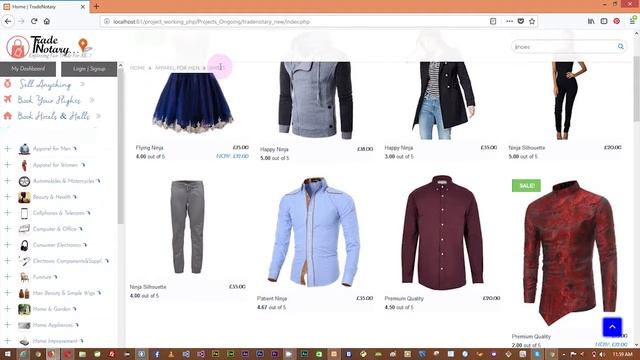Open the Computer & Office category link
640x360 pixels.
click(55, 229)
